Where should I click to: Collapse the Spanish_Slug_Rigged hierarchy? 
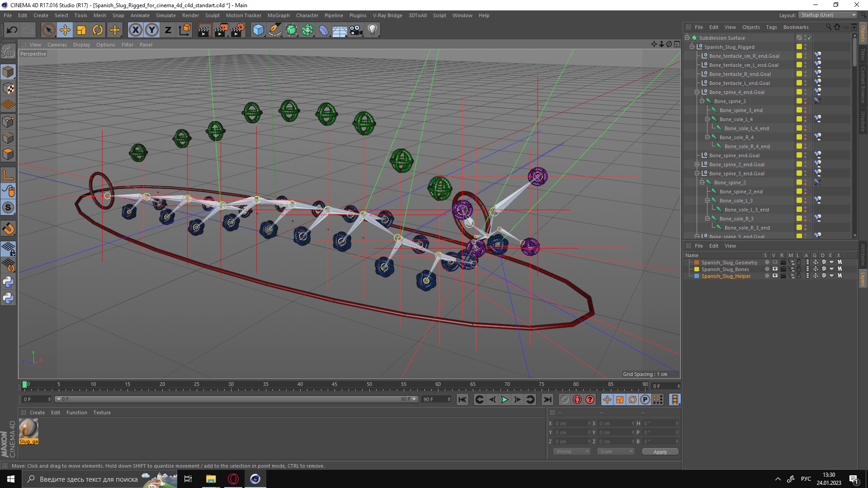point(692,47)
